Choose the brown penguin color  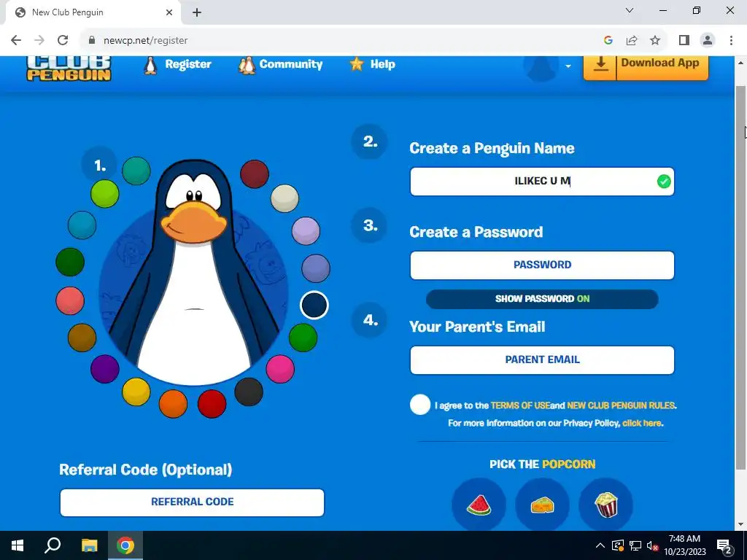(x=82, y=338)
